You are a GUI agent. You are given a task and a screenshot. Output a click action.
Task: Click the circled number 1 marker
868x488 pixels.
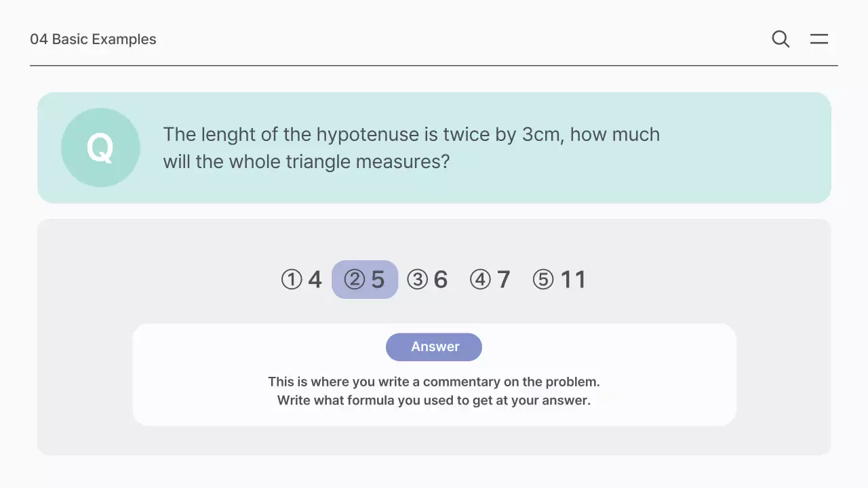292,279
